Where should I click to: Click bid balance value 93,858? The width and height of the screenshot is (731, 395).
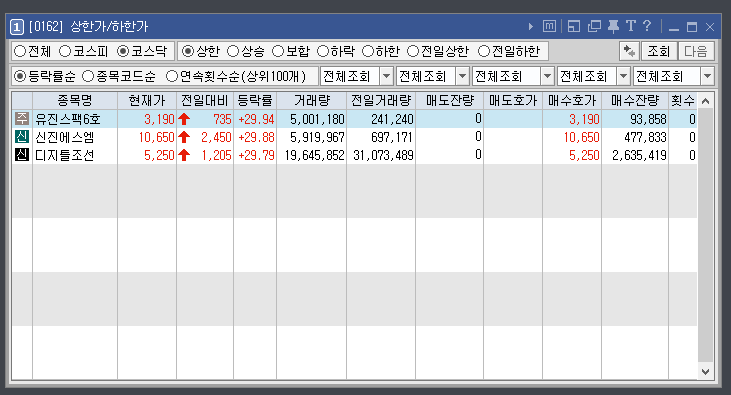(x=648, y=119)
